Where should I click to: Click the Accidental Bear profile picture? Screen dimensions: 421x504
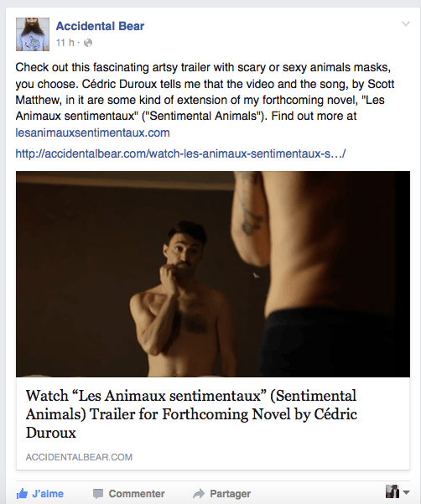33,34
